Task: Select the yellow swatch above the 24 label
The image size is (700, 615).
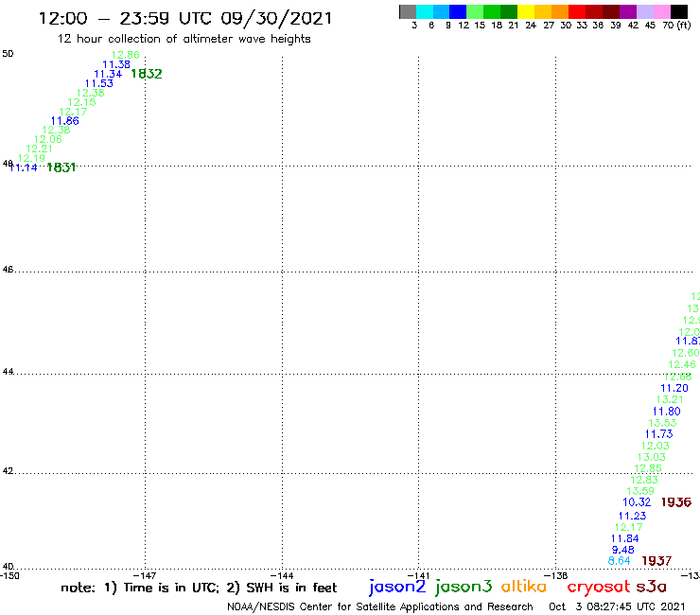Action: 526,11
